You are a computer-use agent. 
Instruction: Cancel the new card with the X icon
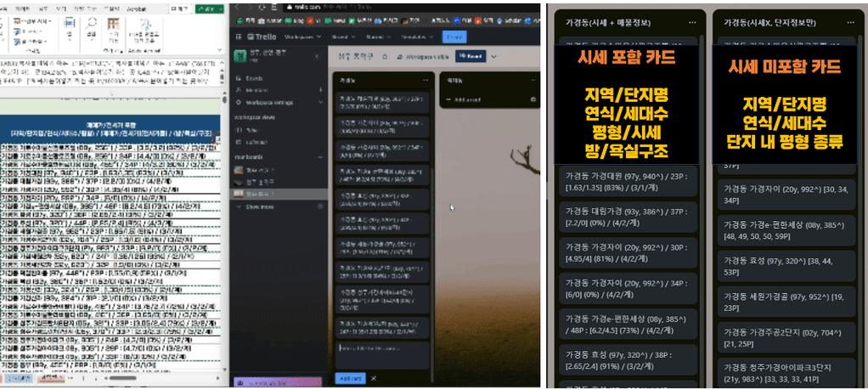coord(374,378)
